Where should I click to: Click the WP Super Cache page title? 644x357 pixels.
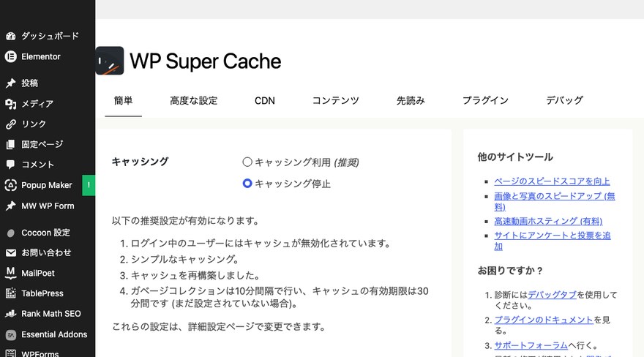[206, 61]
